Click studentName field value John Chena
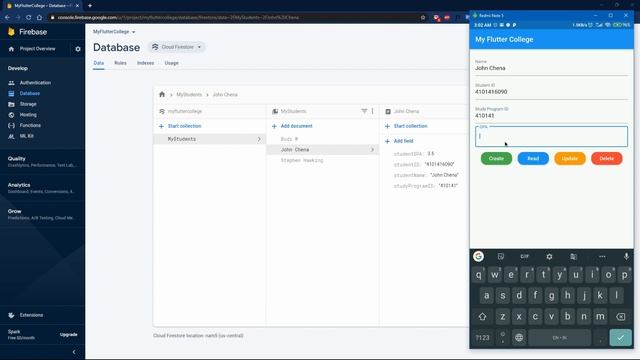The image size is (640, 360). [444, 175]
